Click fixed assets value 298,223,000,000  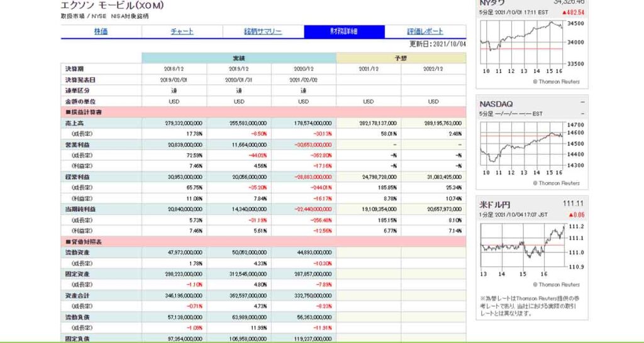click(x=182, y=274)
